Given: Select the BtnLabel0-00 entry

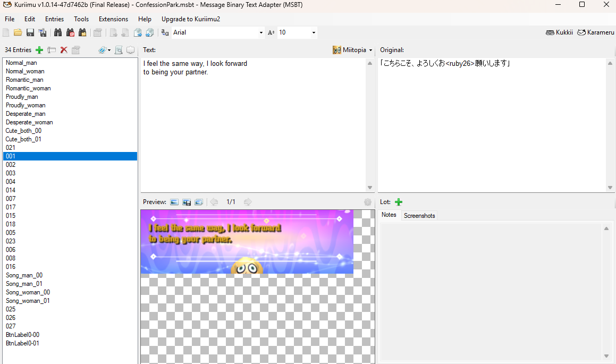Looking at the screenshot, I should [70, 335].
